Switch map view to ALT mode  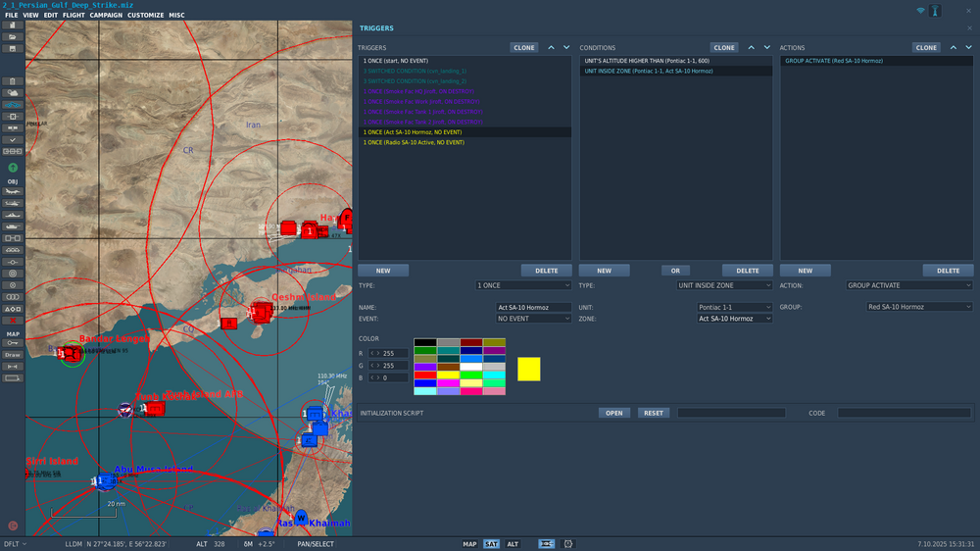[x=513, y=544]
